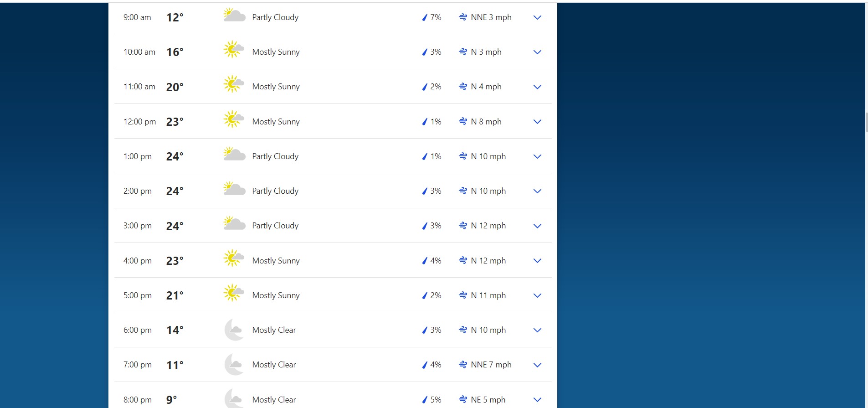This screenshot has height=408, width=868.
Task: Click the 4% precipitation at 7:00 pm
Action: pos(436,365)
